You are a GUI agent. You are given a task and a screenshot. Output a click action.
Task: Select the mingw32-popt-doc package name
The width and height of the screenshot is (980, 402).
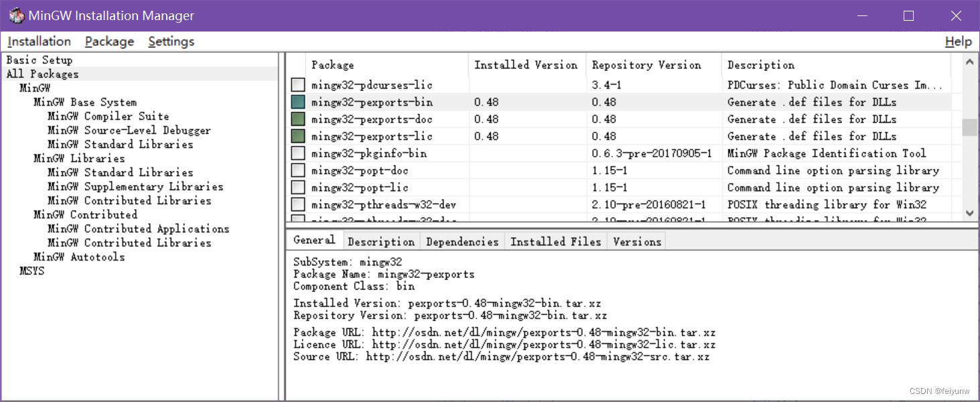click(360, 170)
